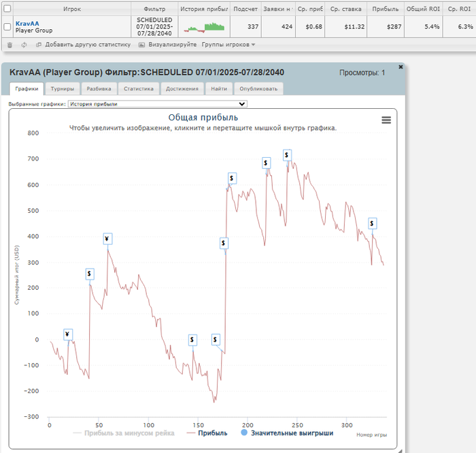The width and height of the screenshot is (476, 453).
Task: Check the KravAA row checkbox
Action: click(x=7, y=27)
